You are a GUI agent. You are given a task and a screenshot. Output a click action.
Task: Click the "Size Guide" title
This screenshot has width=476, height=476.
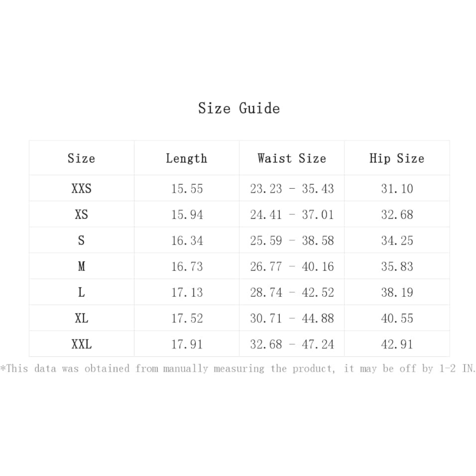coord(238,108)
